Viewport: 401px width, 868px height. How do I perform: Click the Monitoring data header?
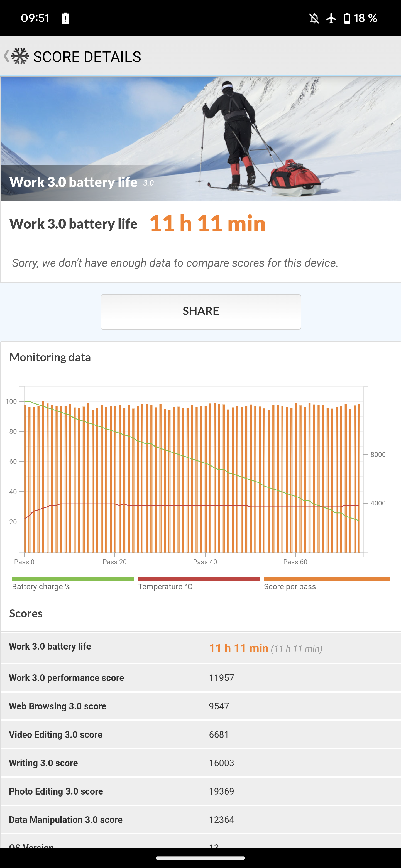[x=50, y=357]
